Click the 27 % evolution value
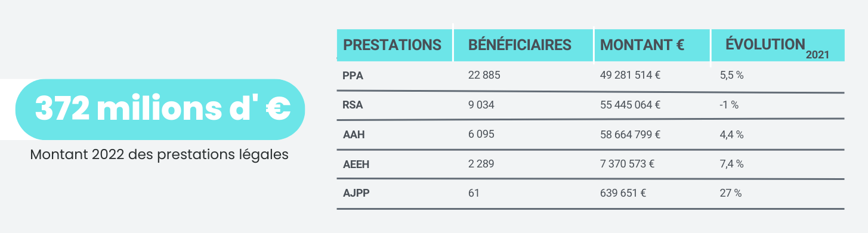Screen dimensions: 868x233 click(731, 193)
